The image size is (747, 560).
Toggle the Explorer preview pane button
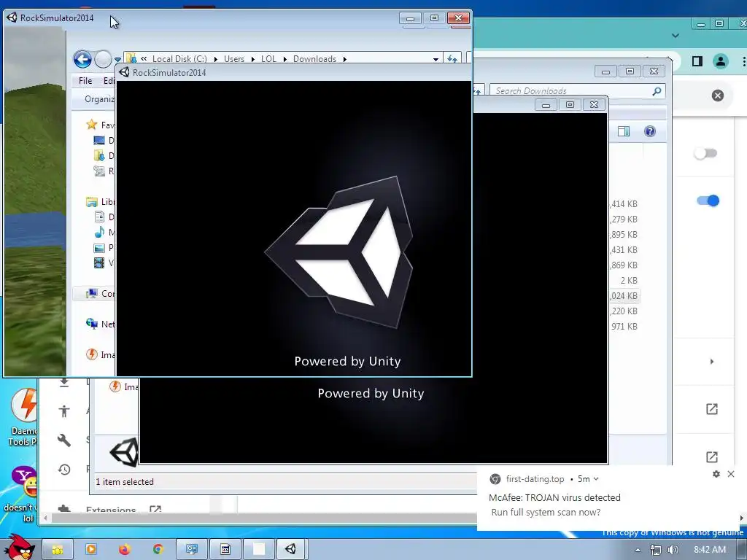pos(624,131)
